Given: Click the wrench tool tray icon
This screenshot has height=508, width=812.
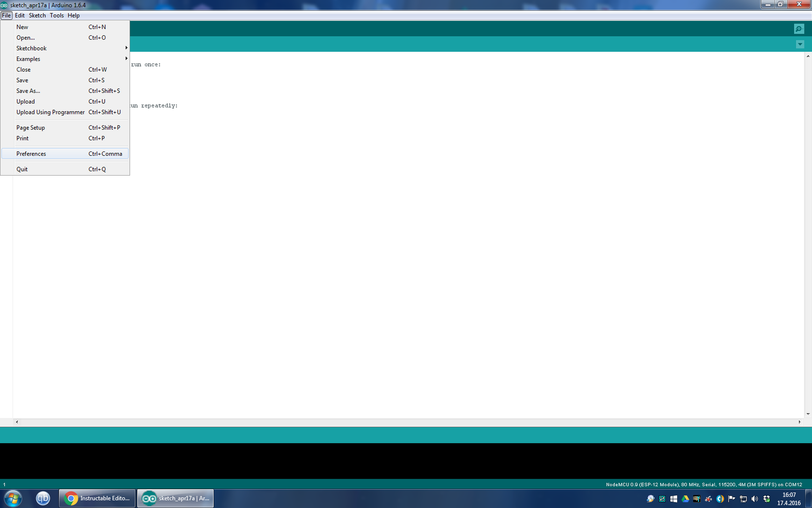Looking at the screenshot, I should pyautogui.click(x=696, y=499).
